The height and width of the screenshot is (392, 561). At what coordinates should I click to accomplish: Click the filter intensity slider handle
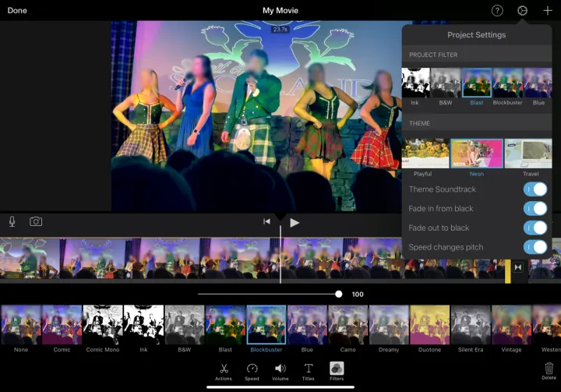point(338,295)
